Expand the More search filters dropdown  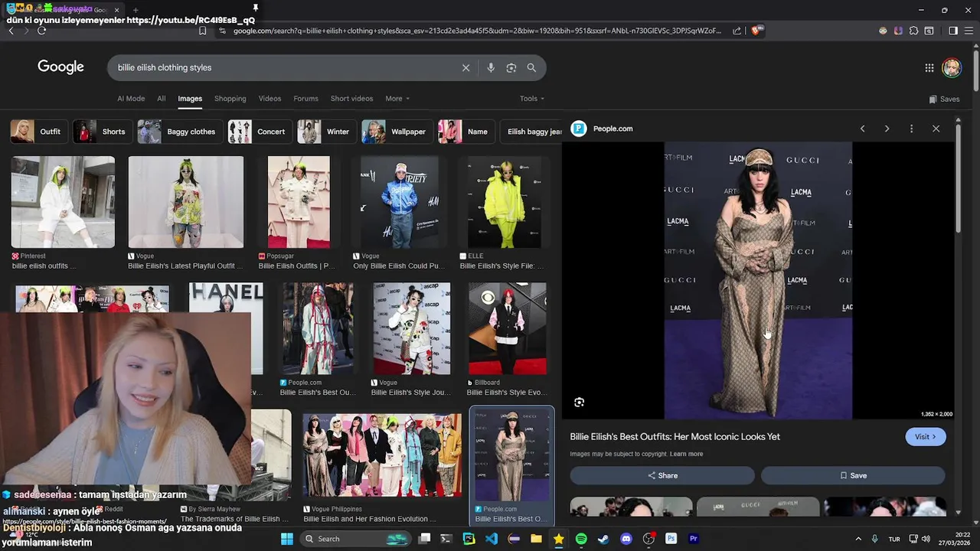[397, 98]
